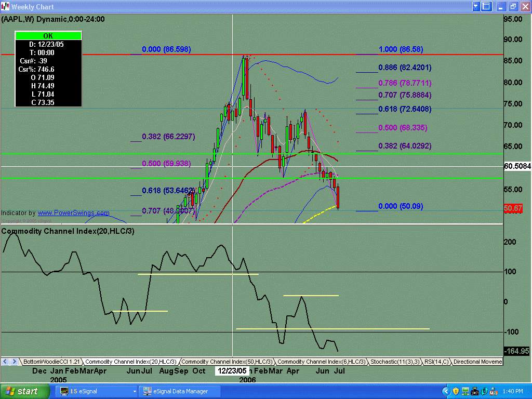The image size is (532, 399).
Task: Click the -164.95 CCI value label
Action: [x=517, y=351]
